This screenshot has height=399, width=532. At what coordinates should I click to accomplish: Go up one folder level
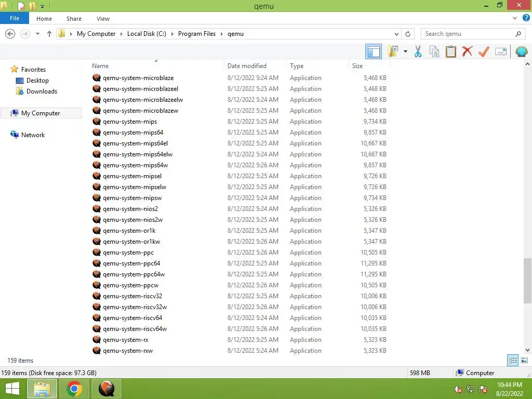point(49,34)
